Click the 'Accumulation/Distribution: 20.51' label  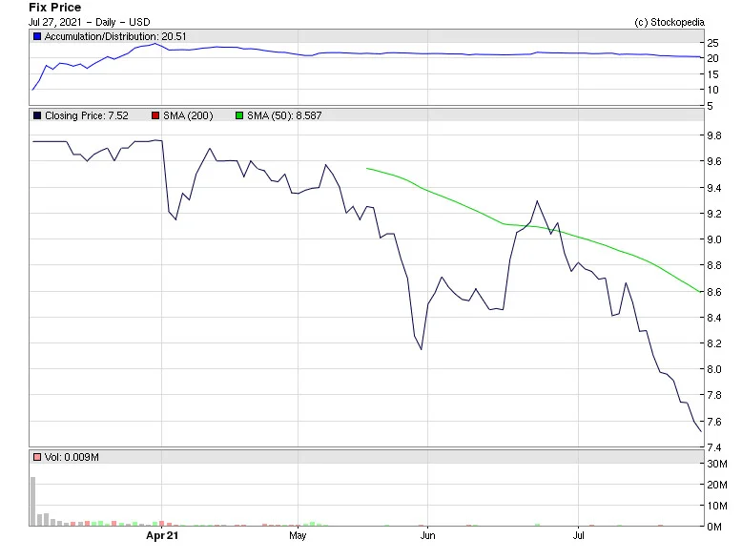pos(115,36)
